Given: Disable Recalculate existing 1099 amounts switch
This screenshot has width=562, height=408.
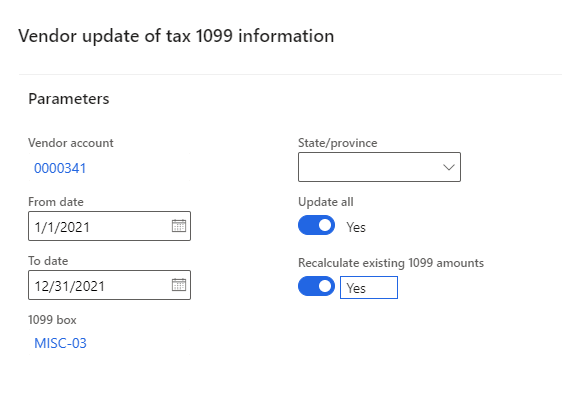Looking at the screenshot, I should pyautogui.click(x=316, y=286).
